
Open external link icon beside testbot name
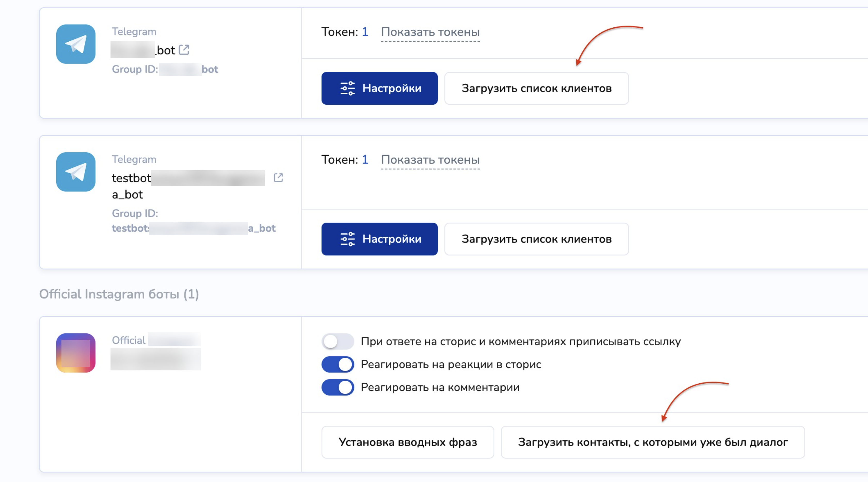point(278,178)
